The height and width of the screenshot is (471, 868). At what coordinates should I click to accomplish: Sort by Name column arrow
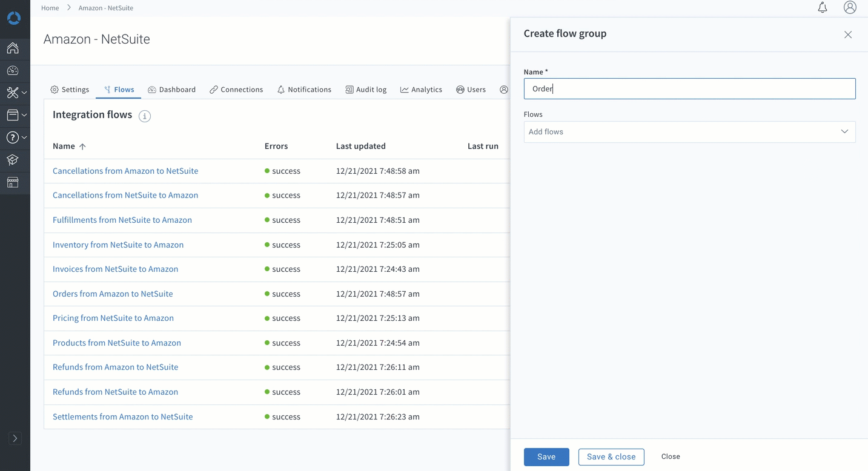(x=82, y=147)
